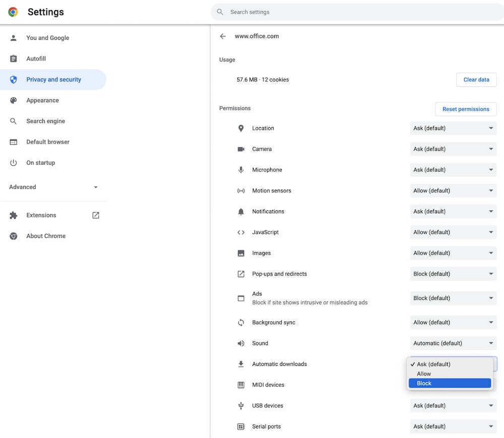Choose Block in the open dropdown list
504x438 pixels.
450,384
